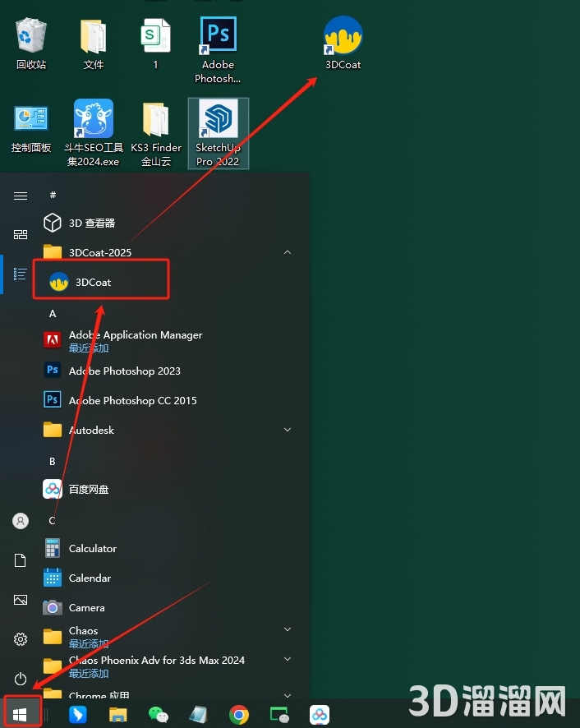This screenshot has width=580, height=728.
Task: Click the letter A section header
Action: (x=53, y=313)
